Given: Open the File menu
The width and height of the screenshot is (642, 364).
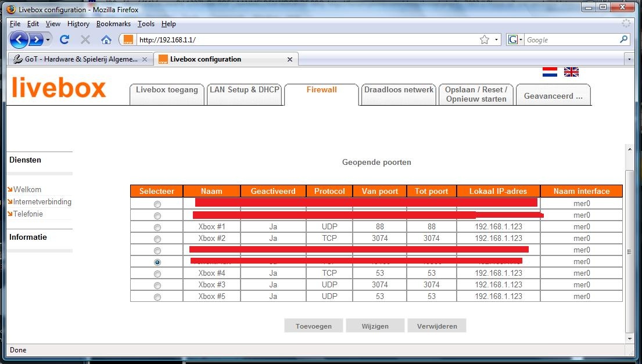Looking at the screenshot, I should (15, 24).
